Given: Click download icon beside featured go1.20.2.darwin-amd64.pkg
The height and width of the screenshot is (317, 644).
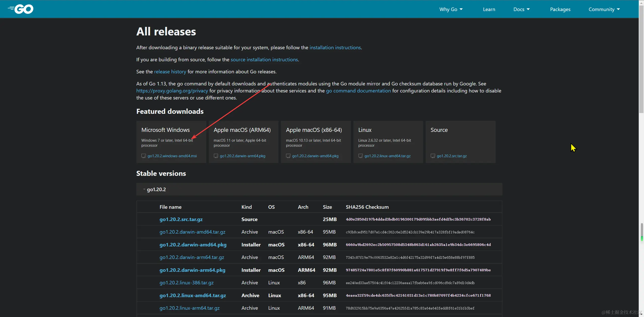Looking at the screenshot, I should [288, 156].
